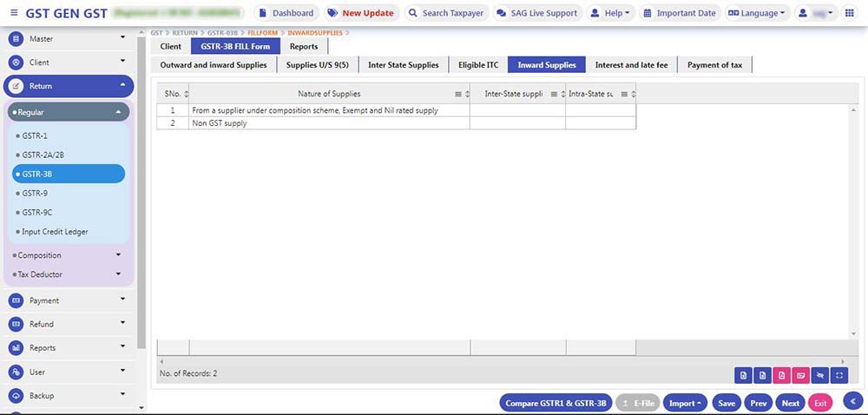Open the apps grid icon in top bar
Screen dimensions: 868x415
849,13
